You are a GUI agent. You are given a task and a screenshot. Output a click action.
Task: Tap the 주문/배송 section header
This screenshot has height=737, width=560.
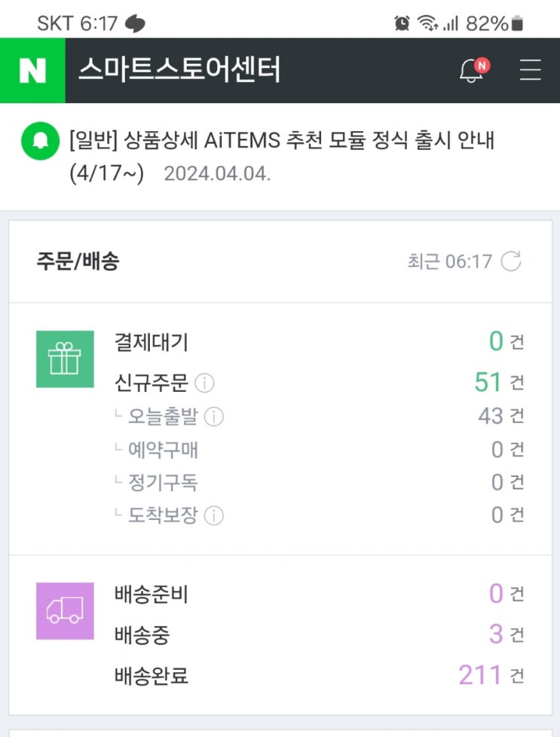click(x=78, y=261)
